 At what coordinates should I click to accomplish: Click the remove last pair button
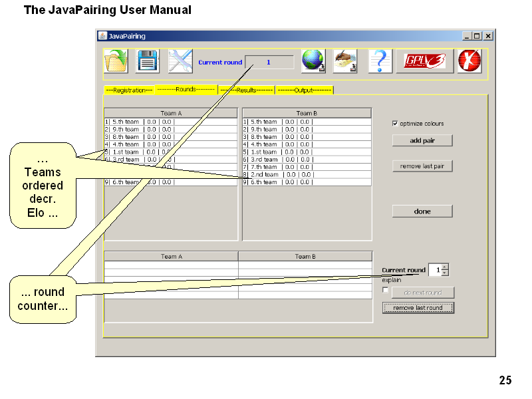[x=422, y=166]
